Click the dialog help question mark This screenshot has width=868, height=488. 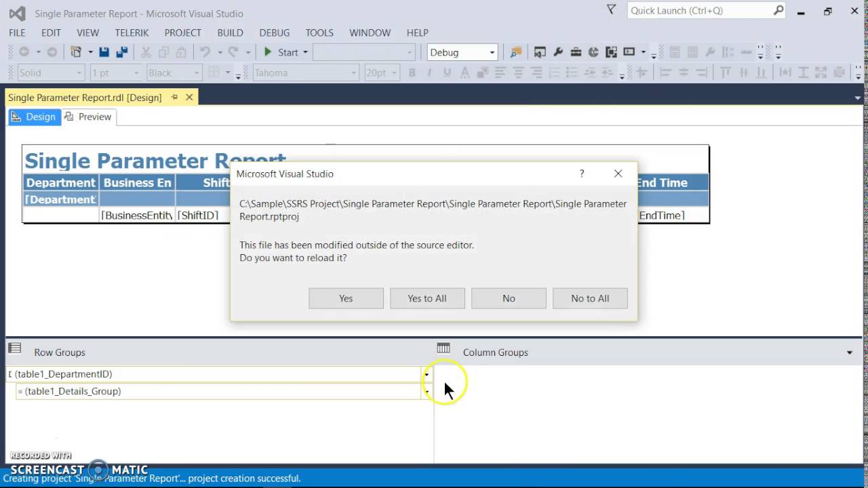pyautogui.click(x=582, y=174)
